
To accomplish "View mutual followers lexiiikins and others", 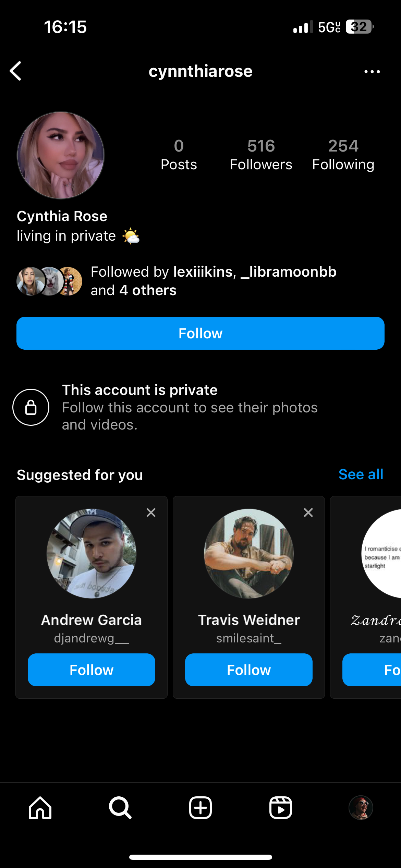I will tap(212, 281).
